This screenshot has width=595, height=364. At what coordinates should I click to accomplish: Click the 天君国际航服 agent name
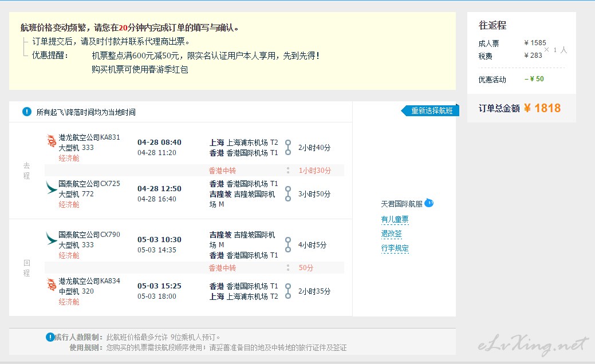click(x=402, y=204)
